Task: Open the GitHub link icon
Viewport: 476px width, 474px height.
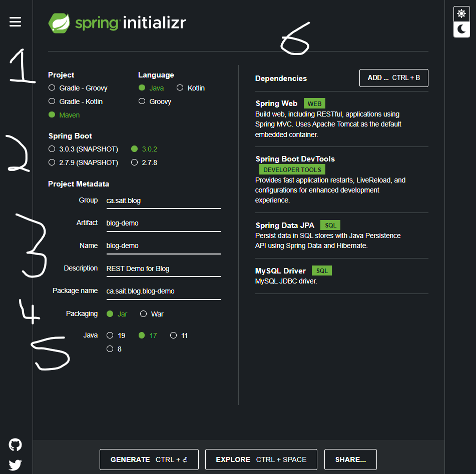Action: pyautogui.click(x=15, y=444)
